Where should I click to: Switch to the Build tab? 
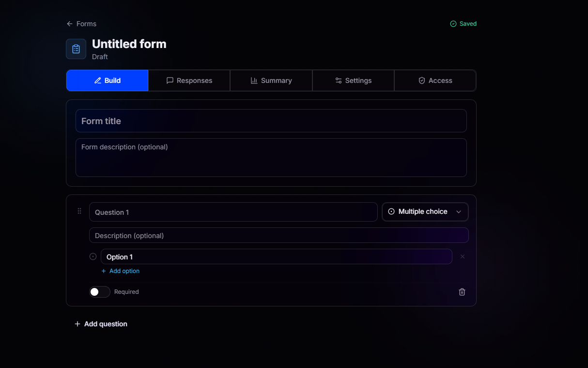point(108,80)
